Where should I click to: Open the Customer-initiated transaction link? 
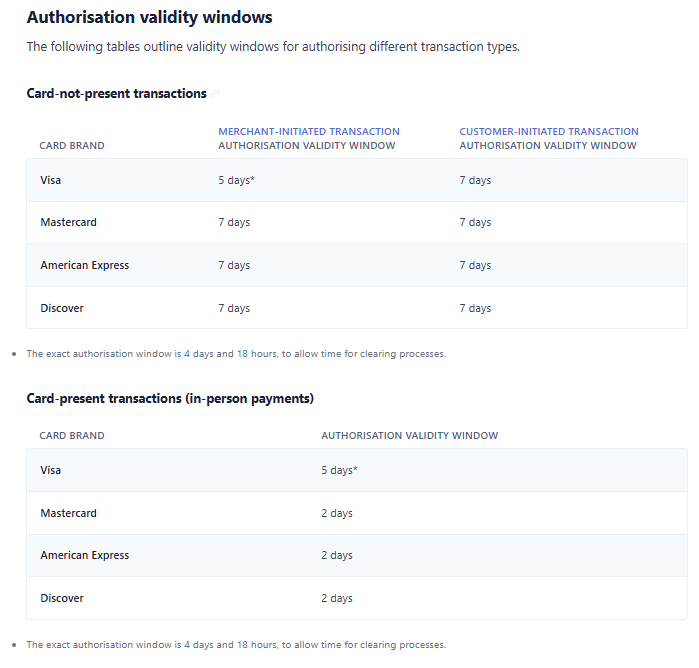[549, 131]
